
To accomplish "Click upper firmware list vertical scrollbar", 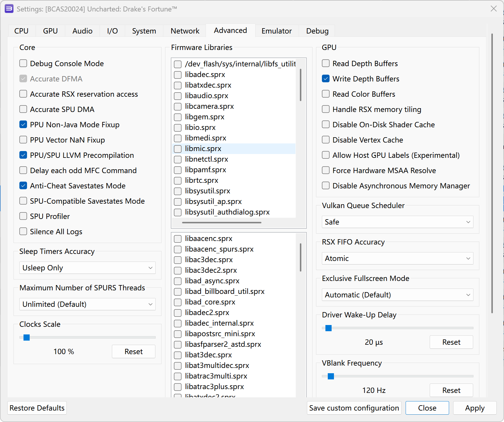I will point(300,85).
